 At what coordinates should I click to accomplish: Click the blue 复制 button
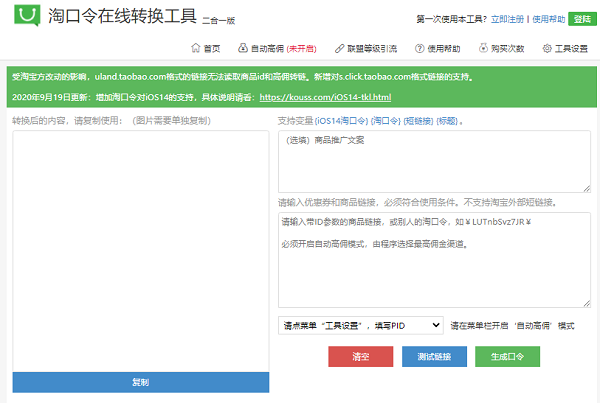tap(141, 382)
